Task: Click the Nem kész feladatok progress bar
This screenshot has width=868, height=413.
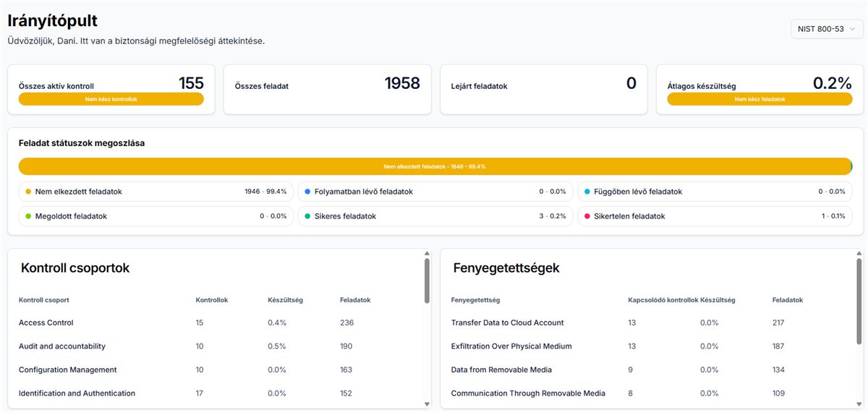Action: pos(759,99)
